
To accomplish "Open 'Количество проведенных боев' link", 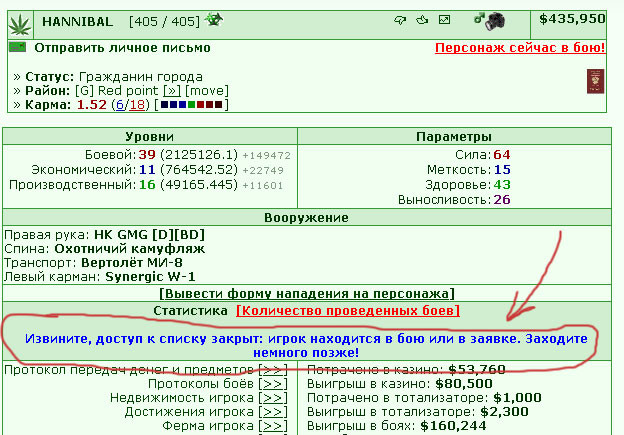I will click(x=348, y=310).
